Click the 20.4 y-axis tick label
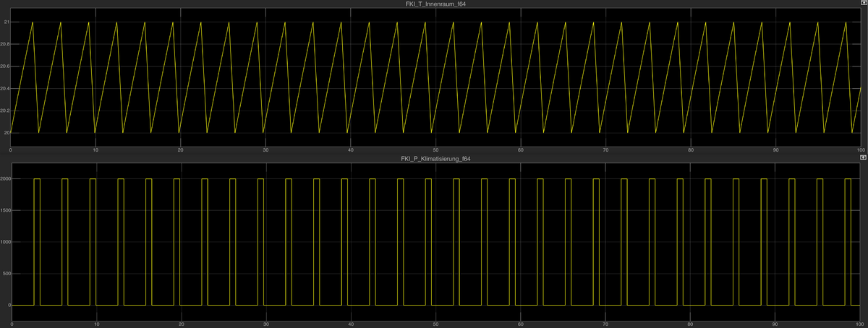 pos(5,89)
